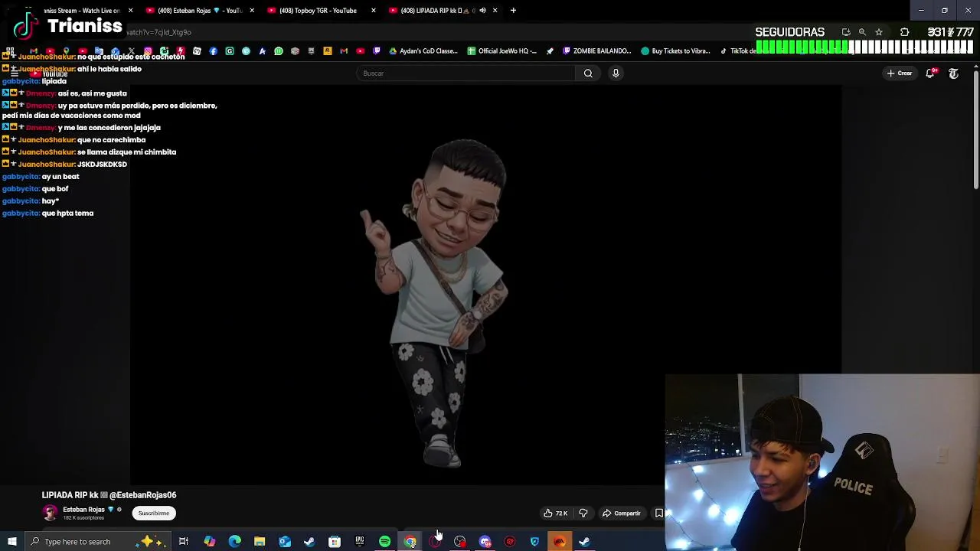Click the YouTube search magnifier button
This screenshot has width=980, height=551.
click(x=588, y=73)
